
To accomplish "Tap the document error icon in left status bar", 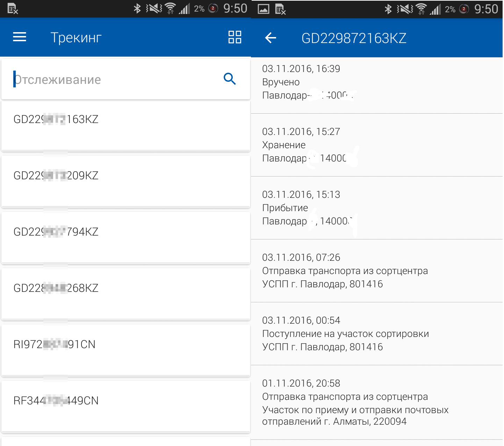I will 13,9.
